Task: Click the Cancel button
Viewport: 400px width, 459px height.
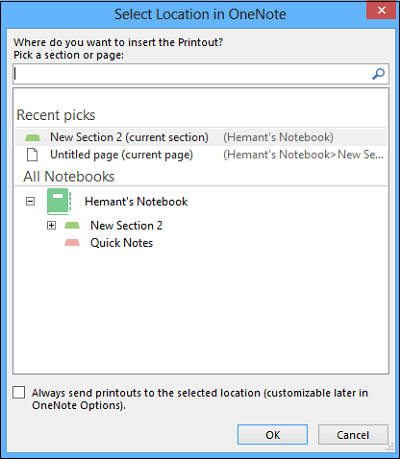Action: (353, 435)
